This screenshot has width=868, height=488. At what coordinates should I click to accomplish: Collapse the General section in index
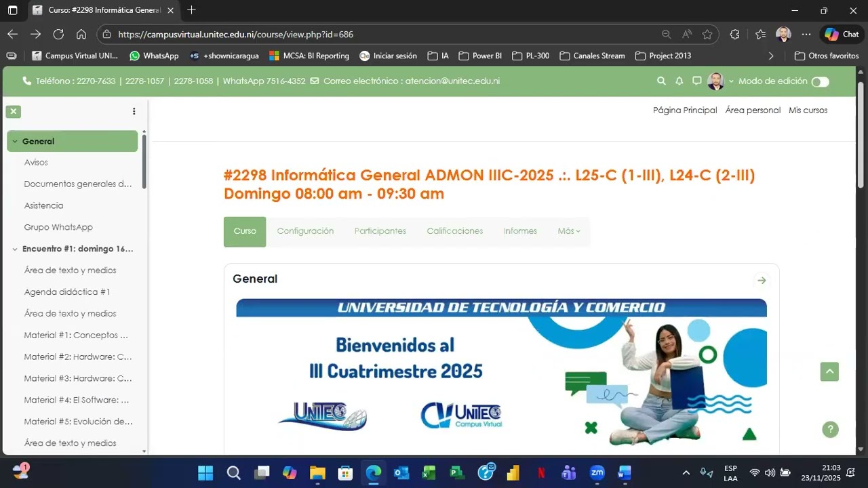pos(15,142)
